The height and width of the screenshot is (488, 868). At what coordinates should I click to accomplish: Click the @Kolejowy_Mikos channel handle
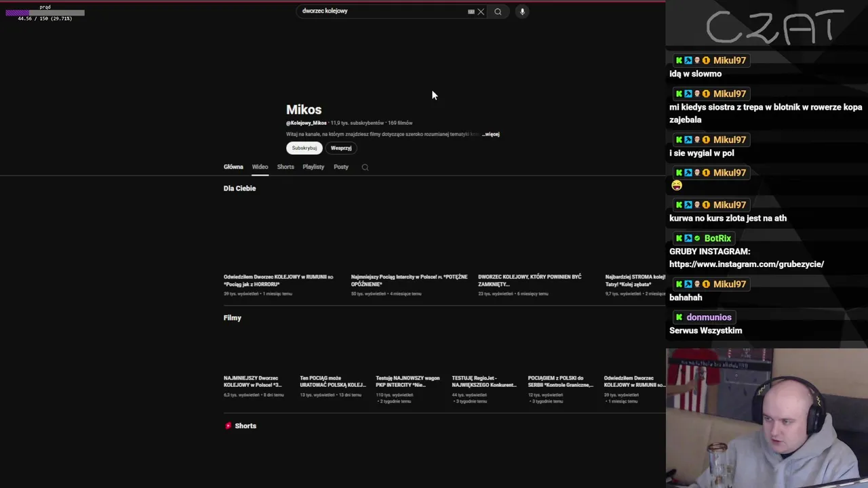[x=307, y=123]
